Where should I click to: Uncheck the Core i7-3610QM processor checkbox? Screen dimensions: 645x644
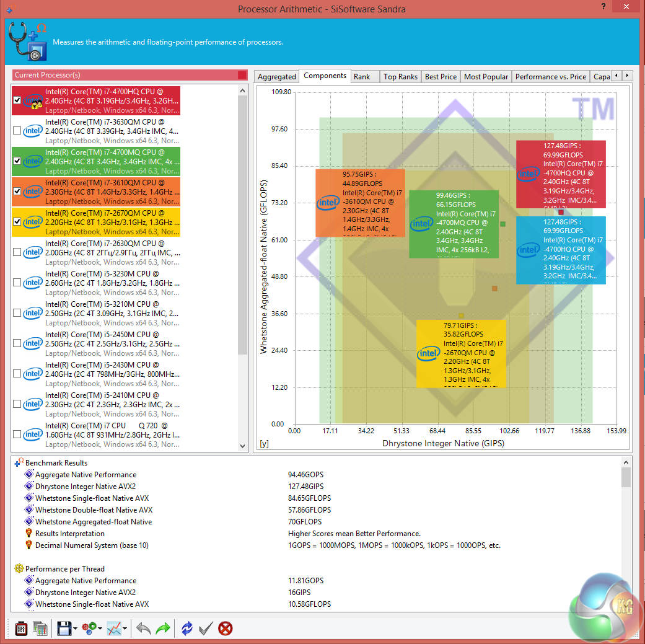(17, 192)
